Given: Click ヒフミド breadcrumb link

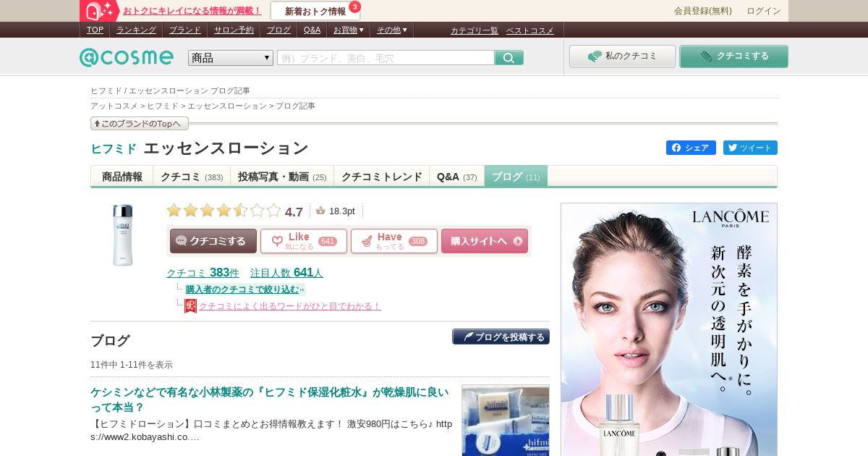Looking at the screenshot, I should coord(163,106).
